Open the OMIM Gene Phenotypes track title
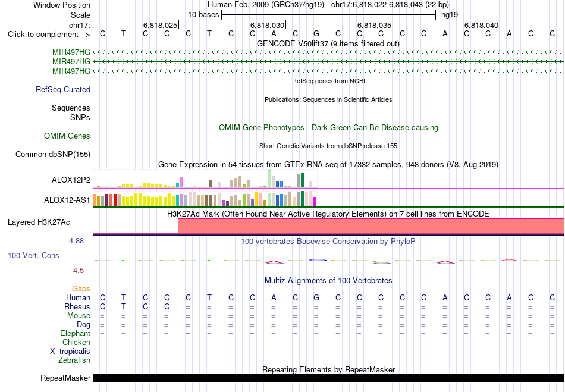565x392 pixels. (x=329, y=127)
